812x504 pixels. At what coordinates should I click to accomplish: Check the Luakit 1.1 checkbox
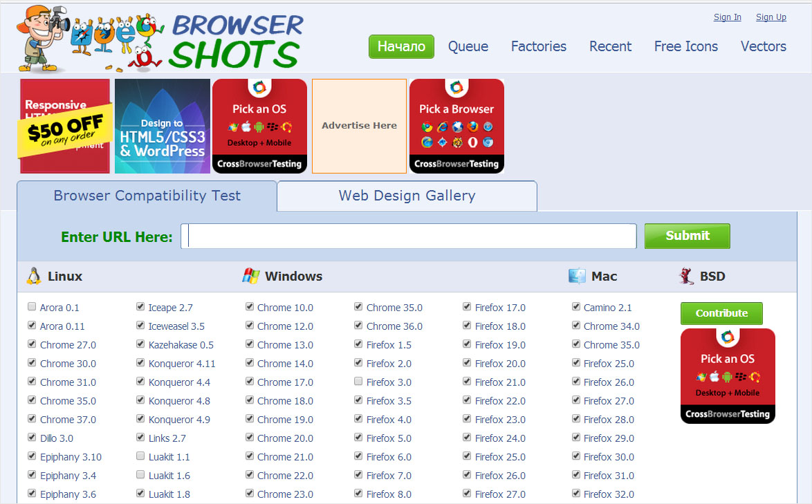[x=140, y=456]
